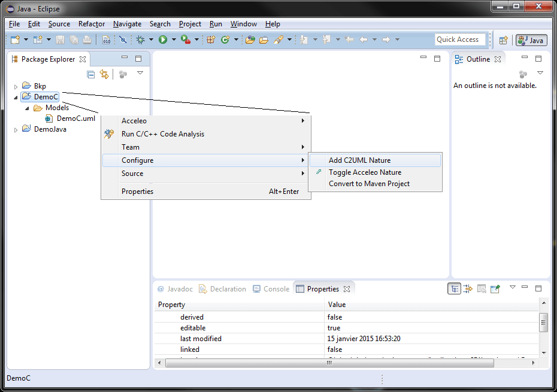
Task: Open the Package Explorer view menu dropdown
Action: click(x=140, y=74)
